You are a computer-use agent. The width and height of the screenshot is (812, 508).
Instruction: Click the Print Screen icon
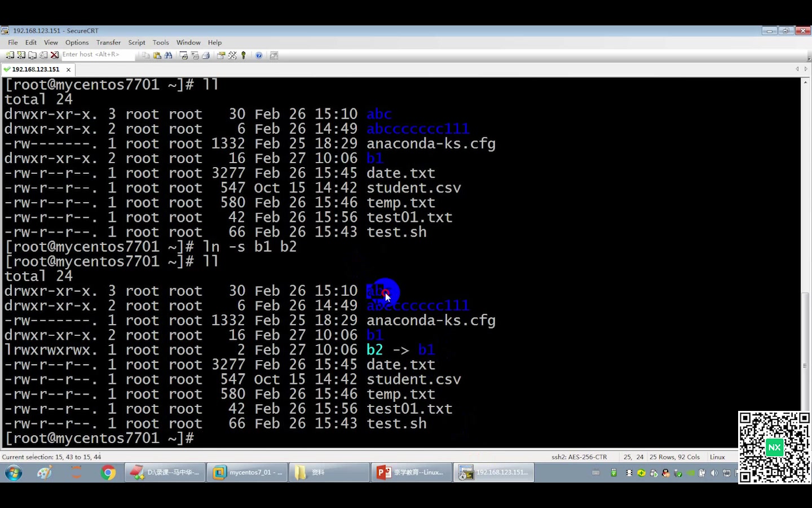(x=184, y=55)
